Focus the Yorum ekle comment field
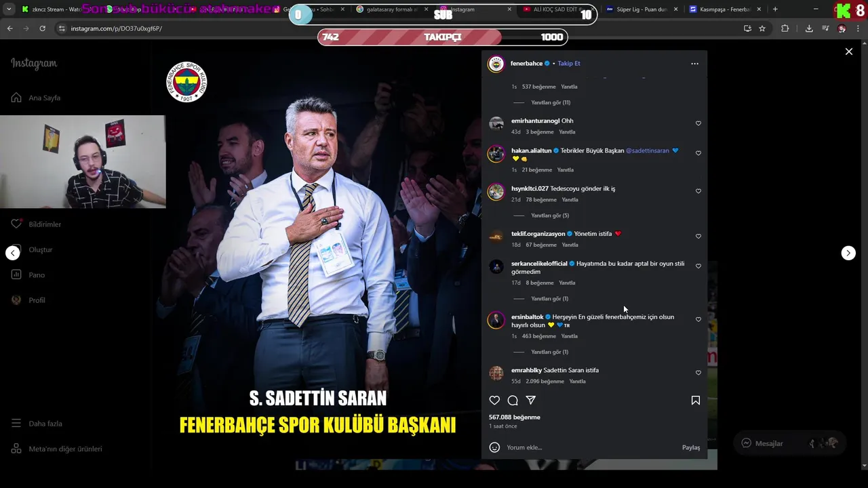This screenshot has width=868, height=488. (590, 447)
